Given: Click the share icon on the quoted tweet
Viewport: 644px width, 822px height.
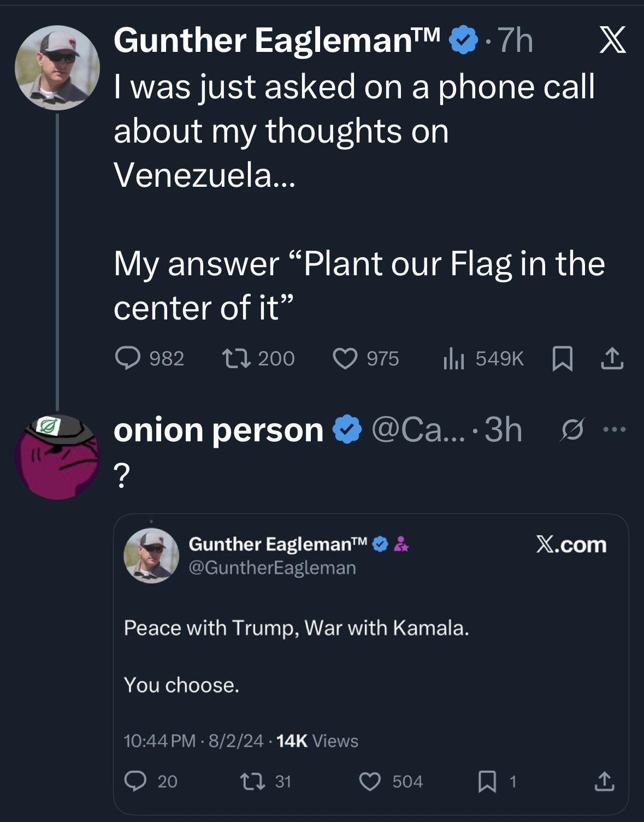Looking at the screenshot, I should point(604,781).
